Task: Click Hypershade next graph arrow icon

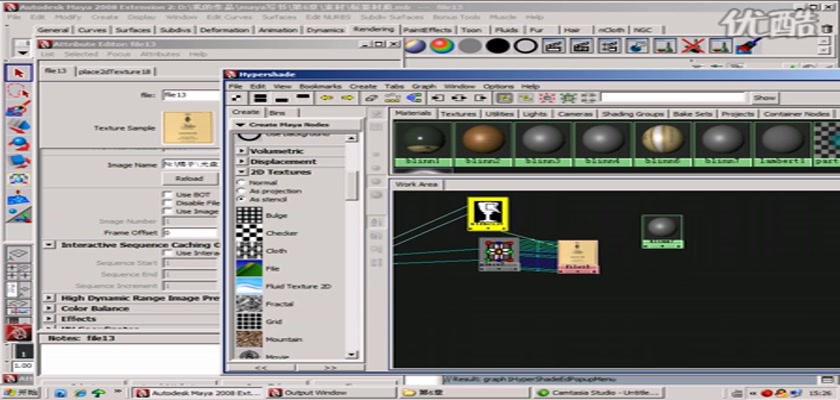Action: 347,98
